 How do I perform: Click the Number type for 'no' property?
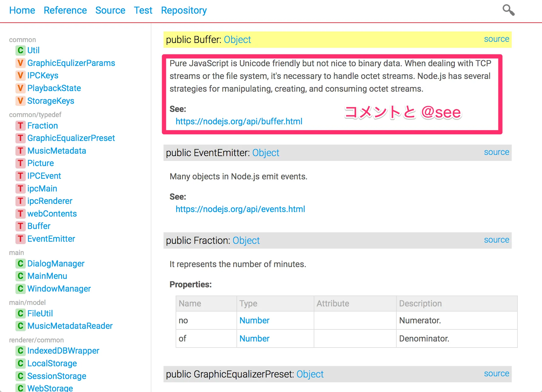tap(254, 320)
